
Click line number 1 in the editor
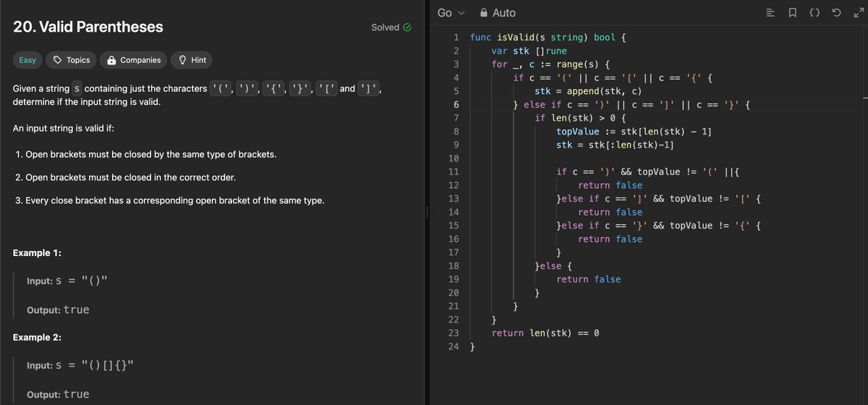[456, 37]
